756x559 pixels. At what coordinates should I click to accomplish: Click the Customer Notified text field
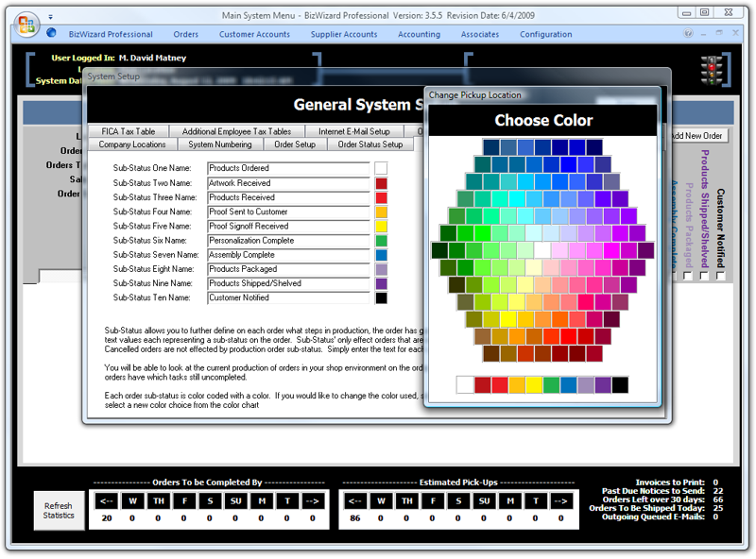(288, 297)
